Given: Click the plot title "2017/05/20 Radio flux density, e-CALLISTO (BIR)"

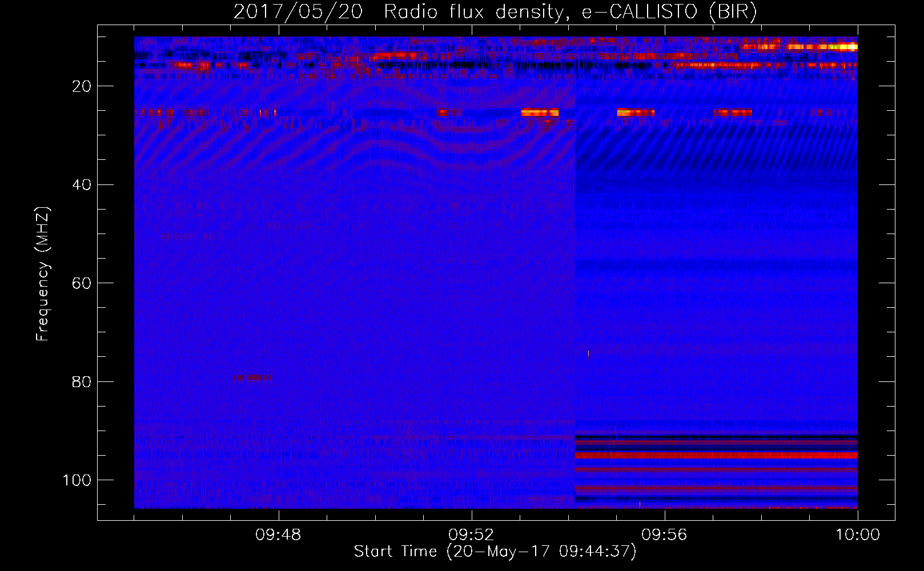Looking at the screenshot, I should pos(495,11).
